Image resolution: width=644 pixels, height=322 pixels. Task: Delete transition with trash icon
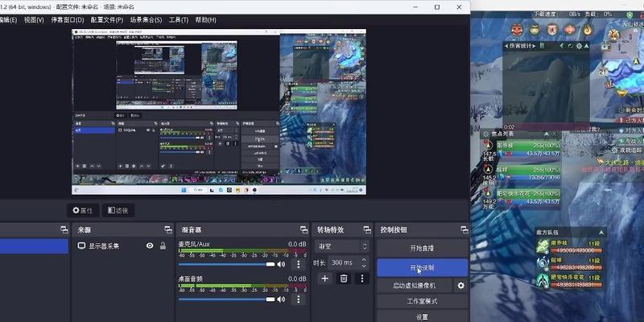click(x=344, y=279)
